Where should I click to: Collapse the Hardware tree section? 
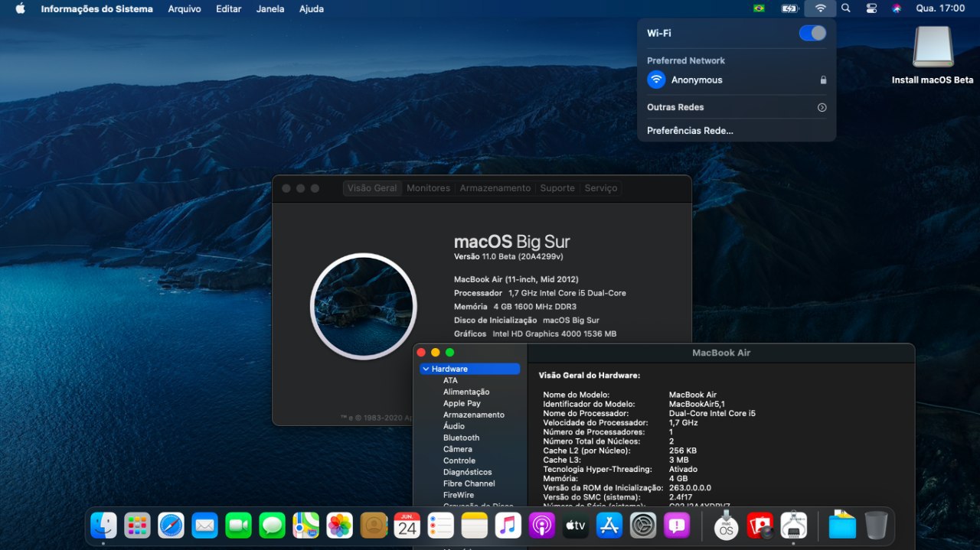point(426,369)
